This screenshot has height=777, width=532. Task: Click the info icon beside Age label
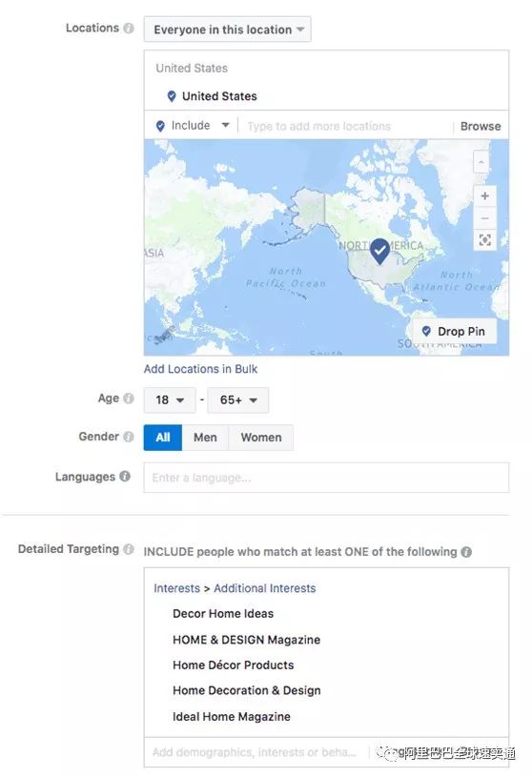pyautogui.click(x=129, y=399)
